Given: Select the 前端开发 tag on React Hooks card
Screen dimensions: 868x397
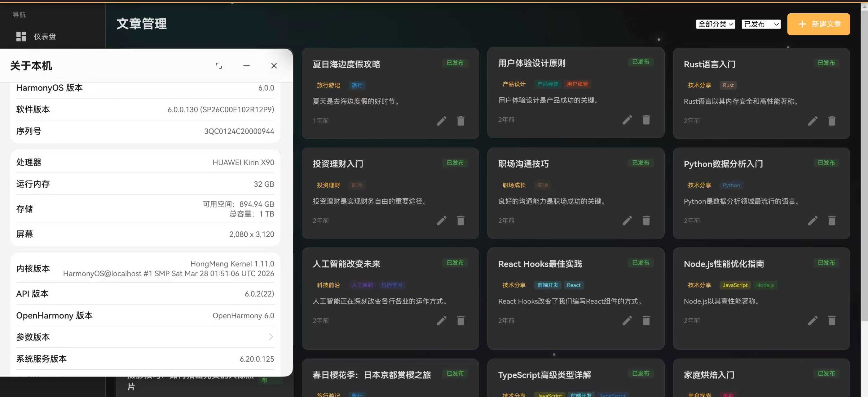Looking at the screenshot, I should (548, 285).
